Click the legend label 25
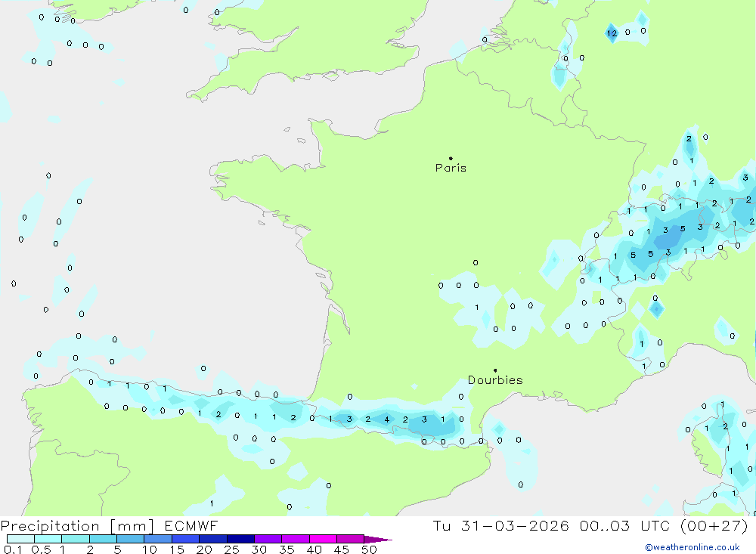 [x=231, y=549]
